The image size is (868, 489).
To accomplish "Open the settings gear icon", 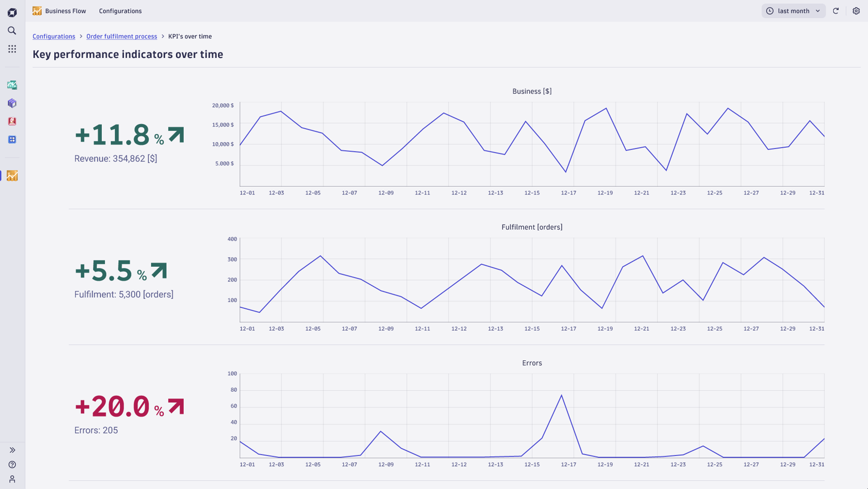I will tap(856, 11).
